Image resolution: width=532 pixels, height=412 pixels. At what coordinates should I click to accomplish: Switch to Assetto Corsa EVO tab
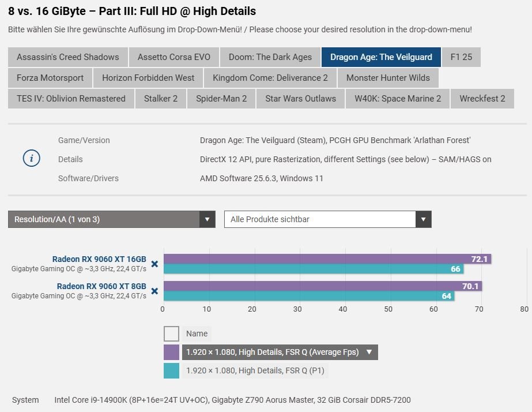[174, 57]
